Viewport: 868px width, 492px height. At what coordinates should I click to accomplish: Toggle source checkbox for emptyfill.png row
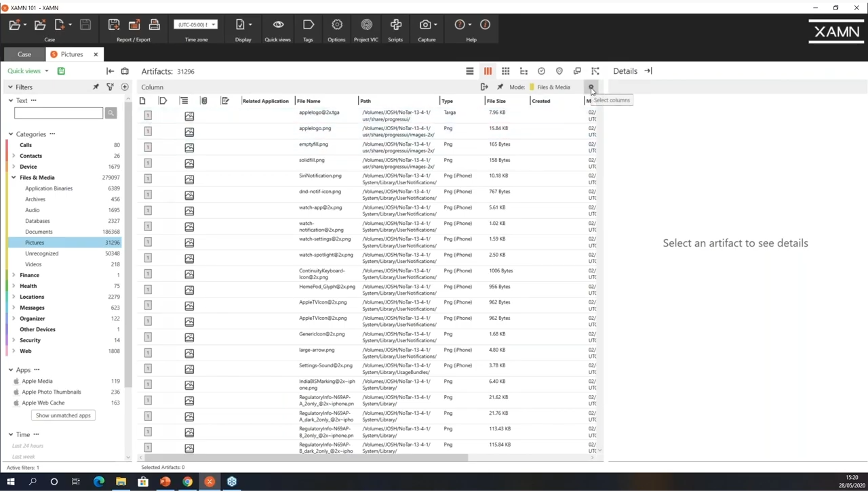pyautogui.click(x=148, y=147)
